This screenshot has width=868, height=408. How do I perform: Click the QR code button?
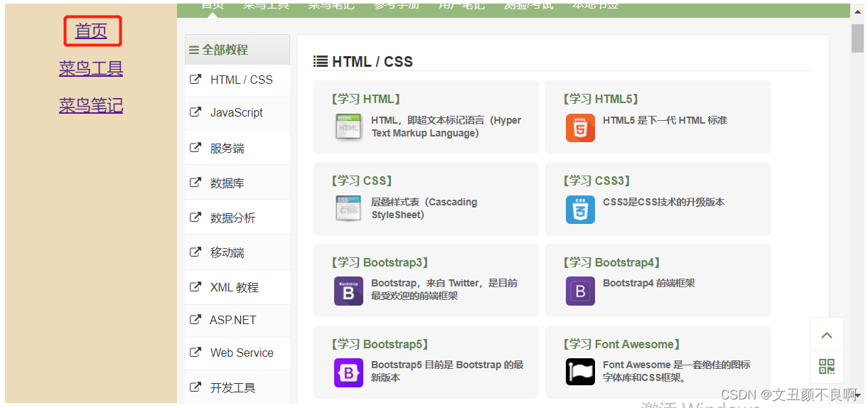pyautogui.click(x=826, y=367)
